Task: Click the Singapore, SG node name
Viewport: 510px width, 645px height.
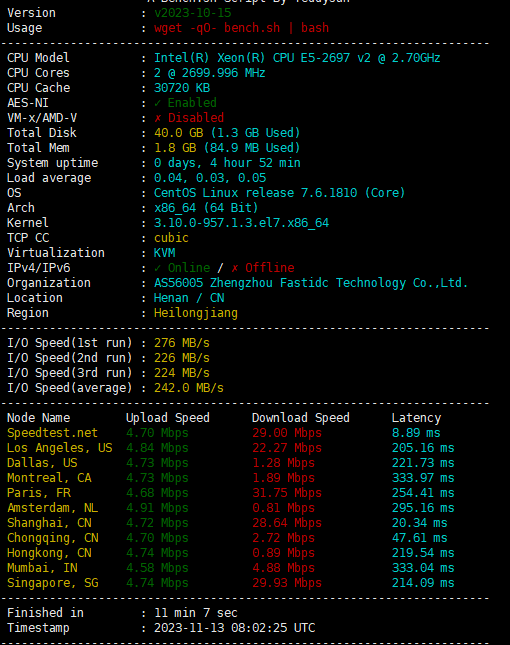Action: pyautogui.click(x=53, y=583)
